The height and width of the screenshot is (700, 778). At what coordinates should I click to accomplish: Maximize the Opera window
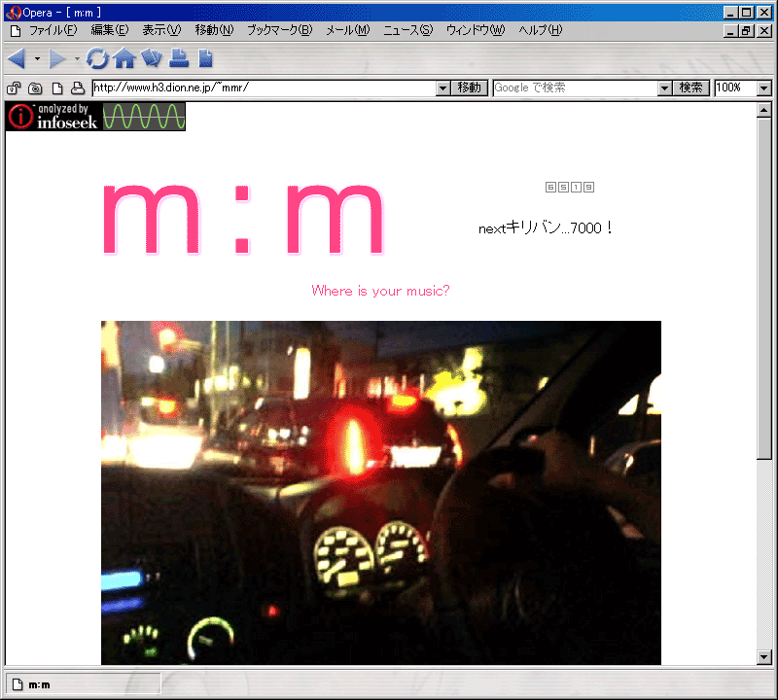pos(746,13)
